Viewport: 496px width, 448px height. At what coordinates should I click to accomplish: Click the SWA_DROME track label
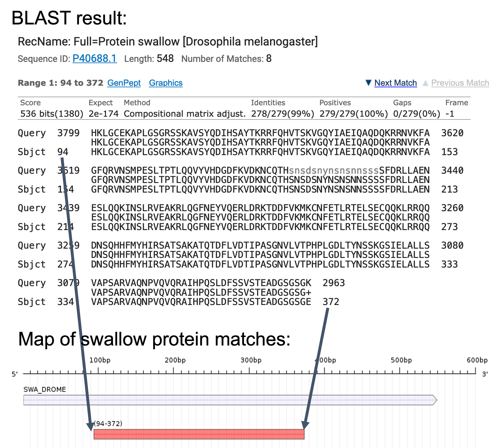pos(45,389)
